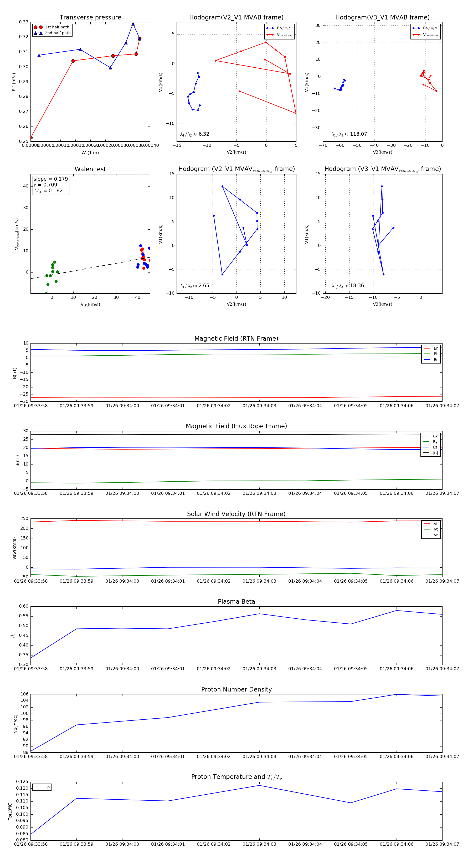Click '01/26 09:34:07' tick under Proton Temperature plot
The image size is (473, 868).
tap(442, 844)
